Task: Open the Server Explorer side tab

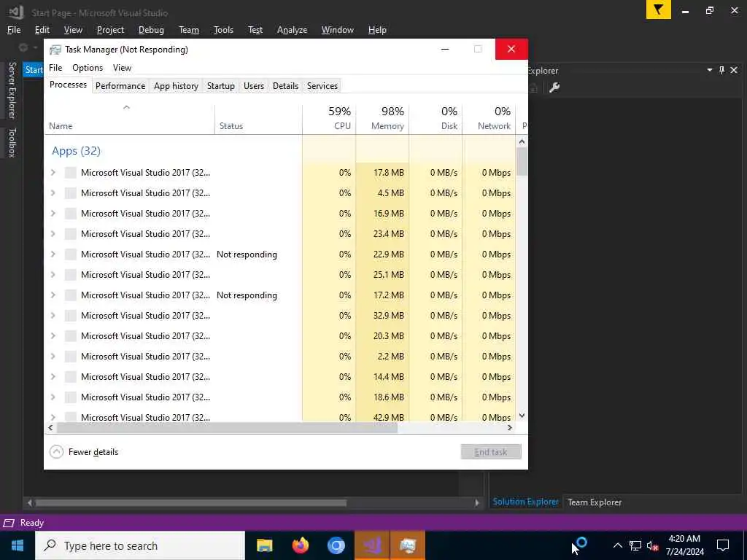Action: (x=12, y=90)
